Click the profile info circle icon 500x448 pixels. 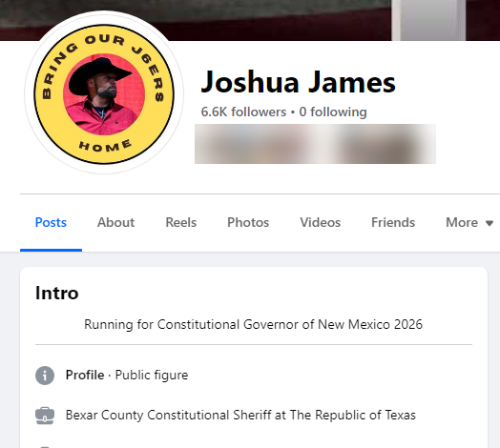point(45,376)
